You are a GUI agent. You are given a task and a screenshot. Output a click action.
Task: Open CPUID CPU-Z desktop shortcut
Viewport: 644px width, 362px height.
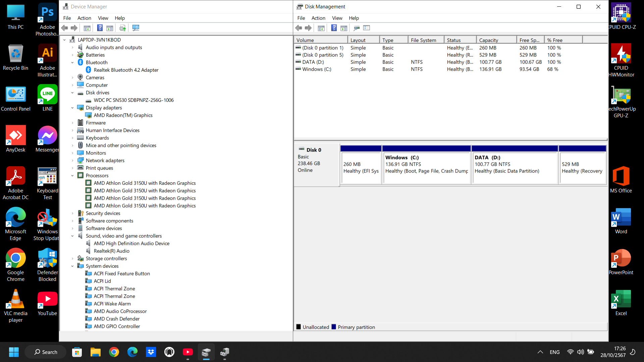point(621,16)
